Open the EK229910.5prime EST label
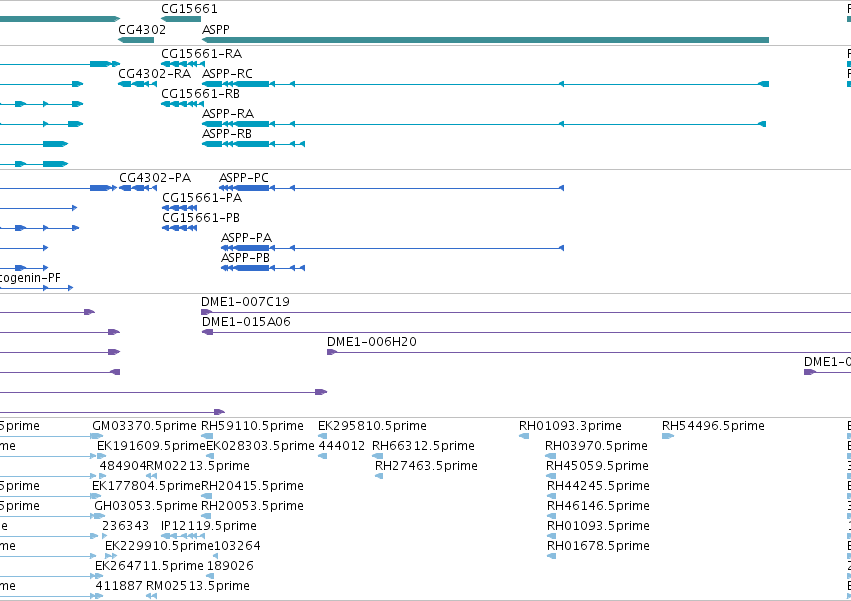Viewport: 851px width, 601px height. pos(160,546)
